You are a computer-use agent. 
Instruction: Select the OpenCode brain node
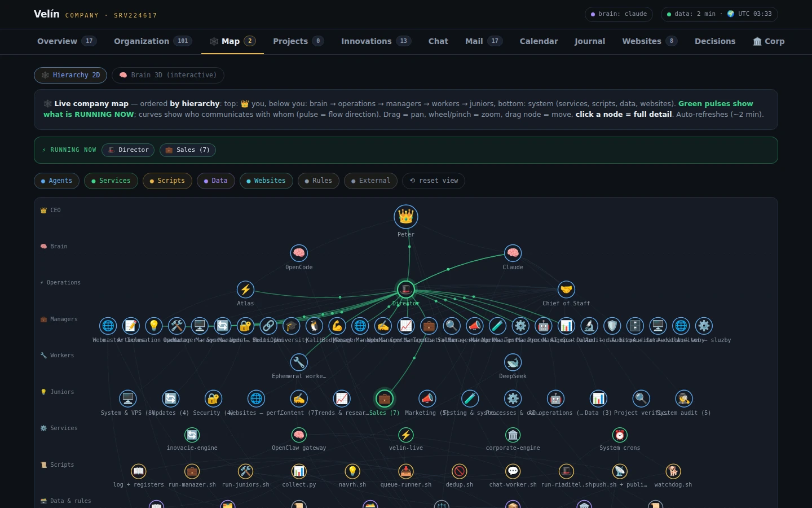pos(299,253)
